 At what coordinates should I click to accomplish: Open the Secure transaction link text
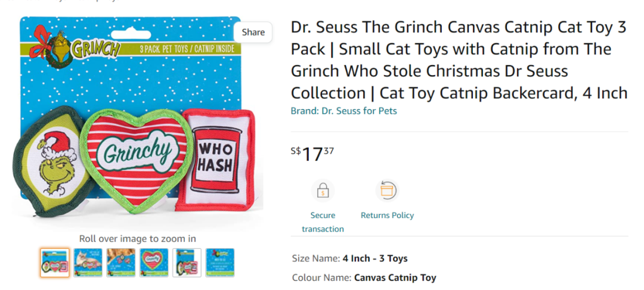(323, 222)
